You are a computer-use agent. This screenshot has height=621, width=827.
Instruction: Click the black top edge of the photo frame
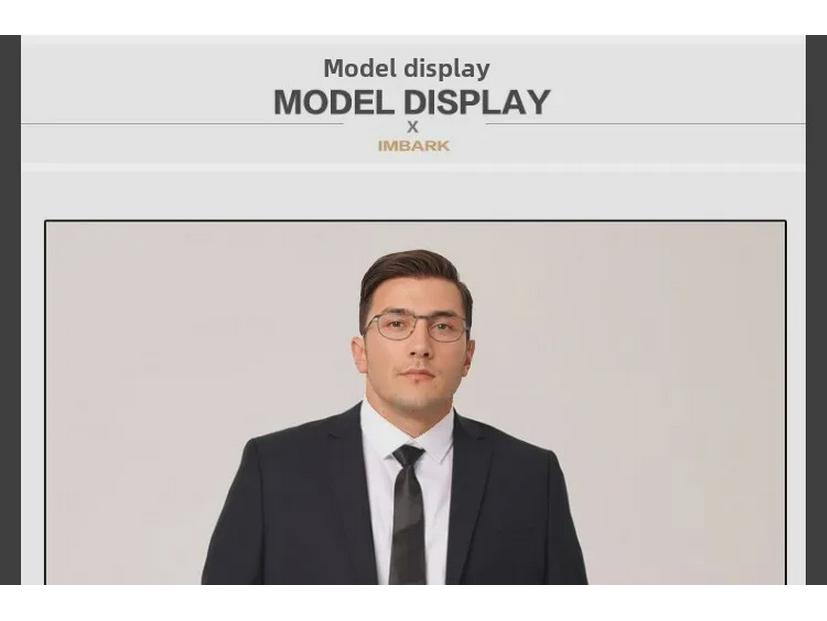pos(416,221)
